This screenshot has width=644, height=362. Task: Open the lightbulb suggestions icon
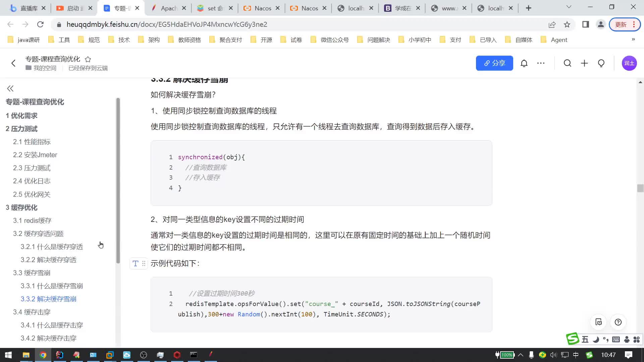(601, 63)
